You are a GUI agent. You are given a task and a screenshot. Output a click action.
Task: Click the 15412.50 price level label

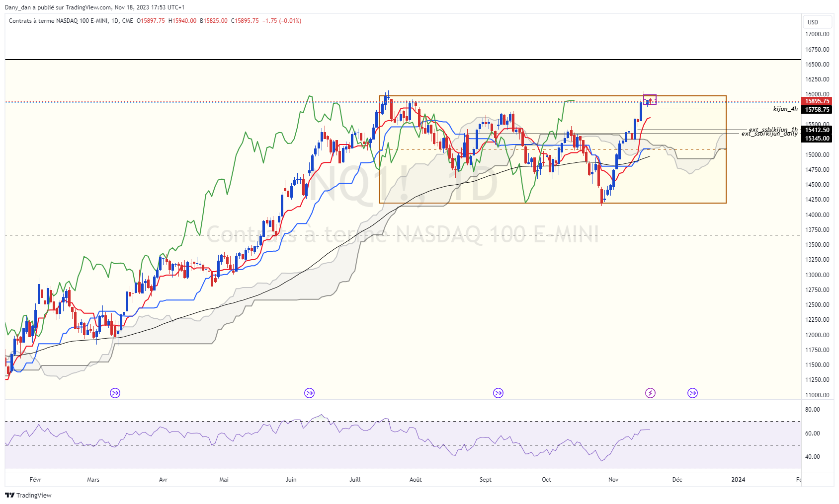click(817, 130)
